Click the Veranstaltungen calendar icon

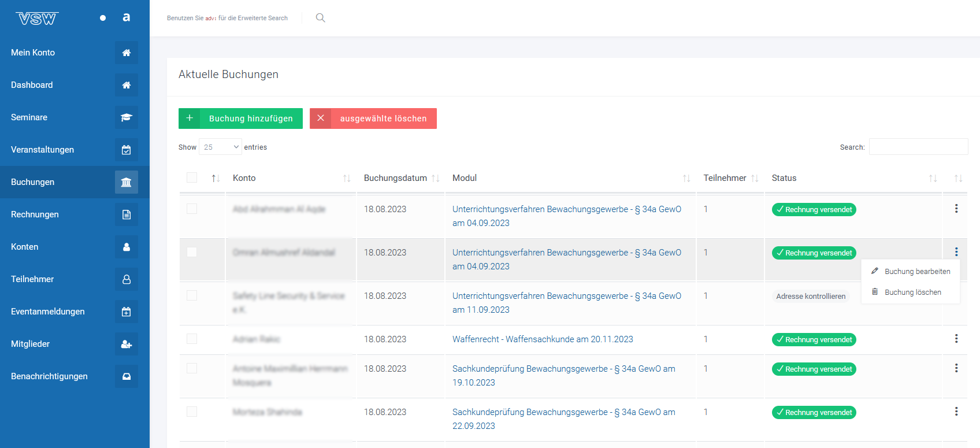tap(126, 150)
